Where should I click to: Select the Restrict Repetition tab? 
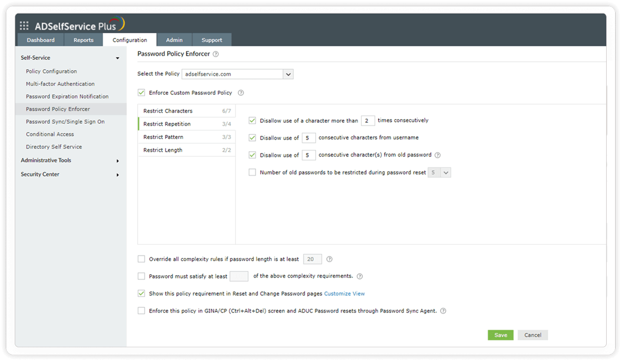click(187, 124)
